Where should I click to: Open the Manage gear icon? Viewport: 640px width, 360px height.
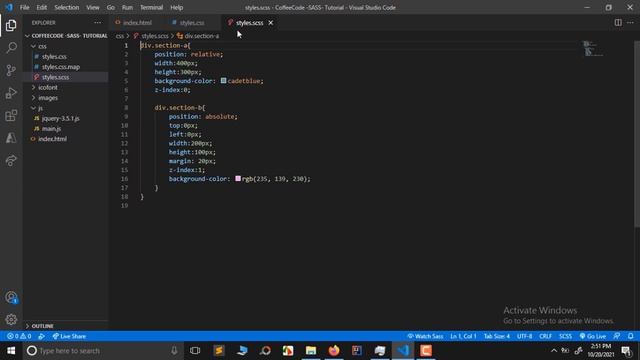tap(11, 319)
